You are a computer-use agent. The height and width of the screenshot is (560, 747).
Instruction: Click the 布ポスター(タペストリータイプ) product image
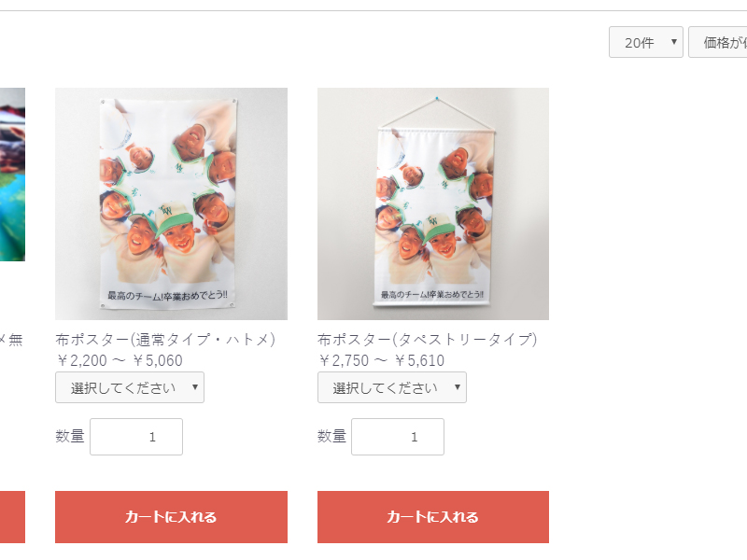(433, 203)
